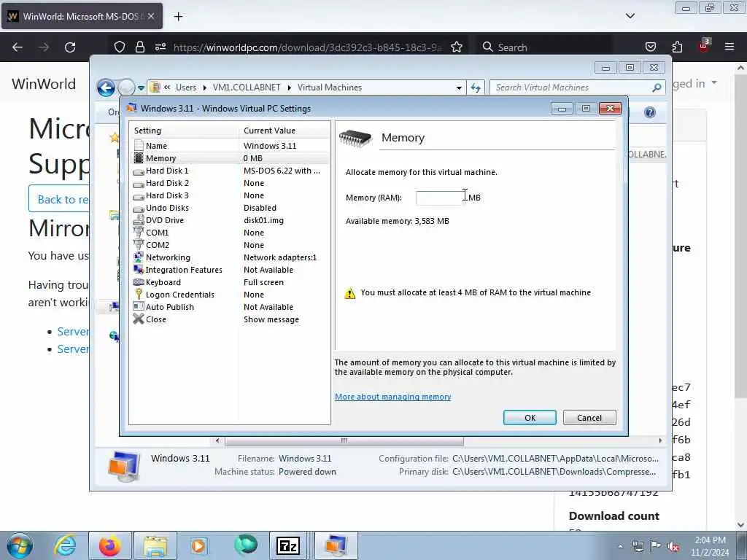Click Users in the Explorer breadcrumb
The image size is (747, 560).
click(x=186, y=87)
